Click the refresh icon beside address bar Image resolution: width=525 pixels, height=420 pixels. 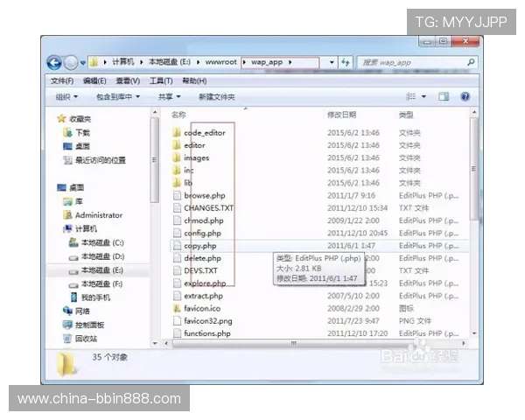346,63
